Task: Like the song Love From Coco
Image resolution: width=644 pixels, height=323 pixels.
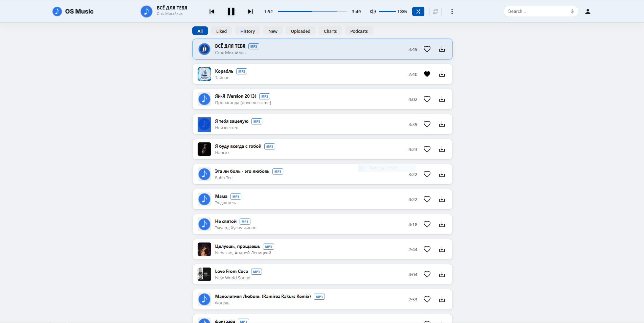Action: click(x=427, y=274)
